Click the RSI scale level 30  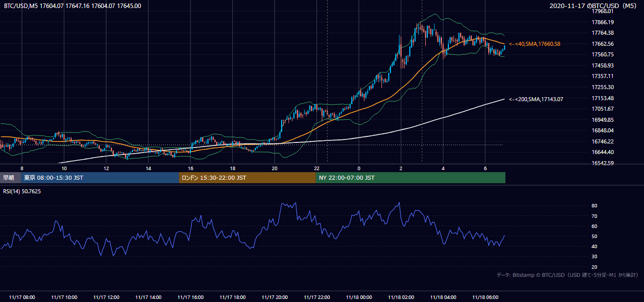point(594,257)
